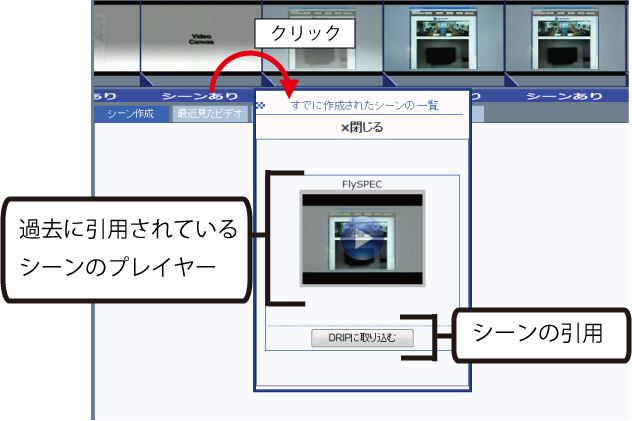The width and height of the screenshot is (632, 421).
Task: Click the black letterbox bar atop FlySPEC player
Action: click(362, 201)
